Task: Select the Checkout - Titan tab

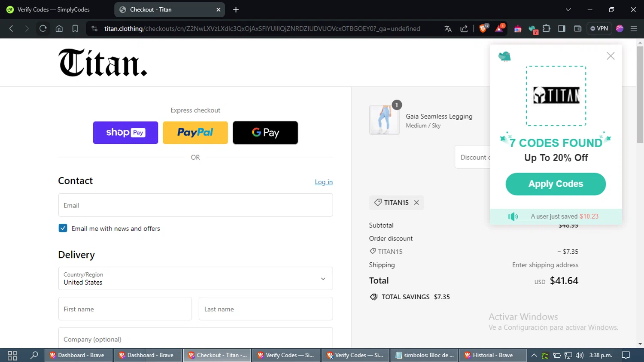Action: tap(170, 9)
